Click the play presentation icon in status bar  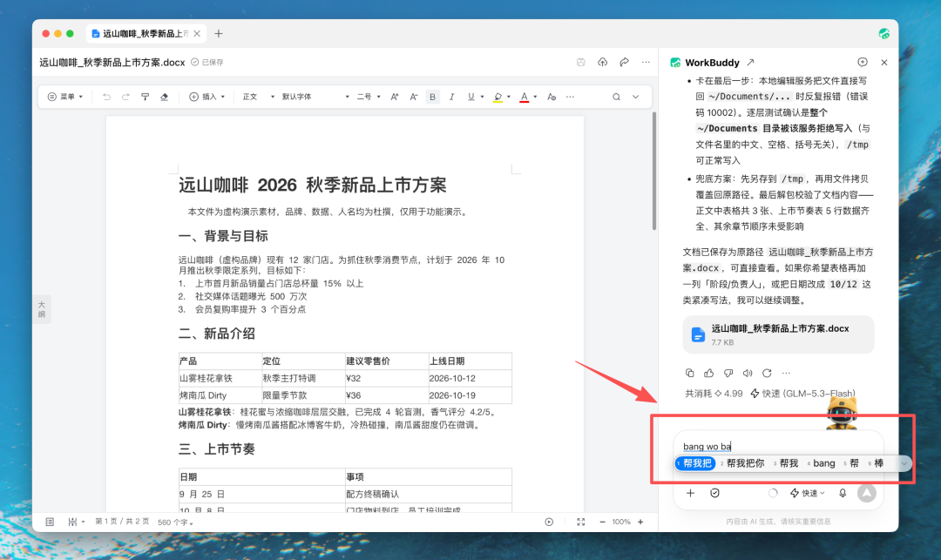[549, 523]
